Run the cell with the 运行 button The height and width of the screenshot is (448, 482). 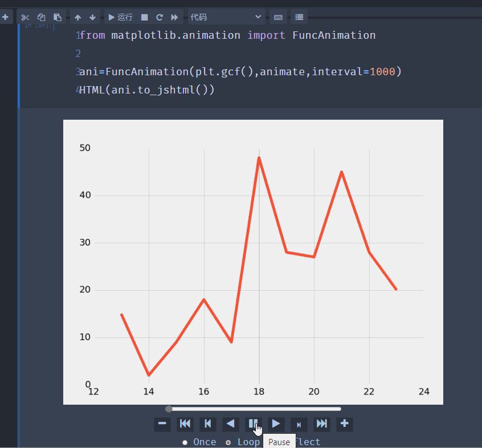click(121, 17)
